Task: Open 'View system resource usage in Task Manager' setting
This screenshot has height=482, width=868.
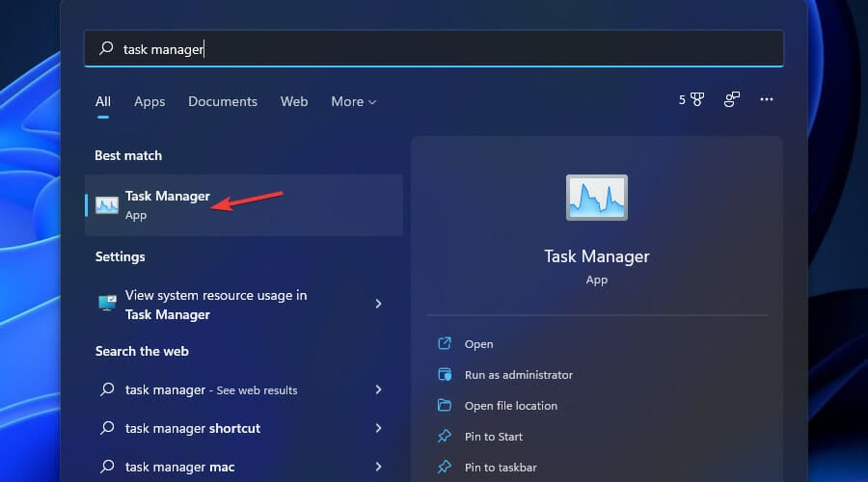Action: [244, 305]
